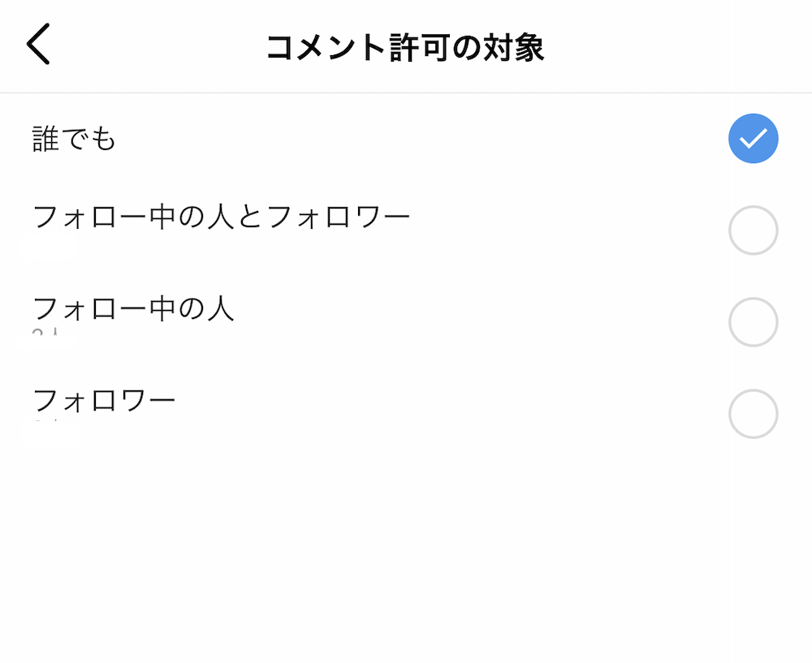The width and height of the screenshot is (812, 663).
Task: Tap the empty circle beside フォロー中の人とフォロワー
Action: pos(753,230)
